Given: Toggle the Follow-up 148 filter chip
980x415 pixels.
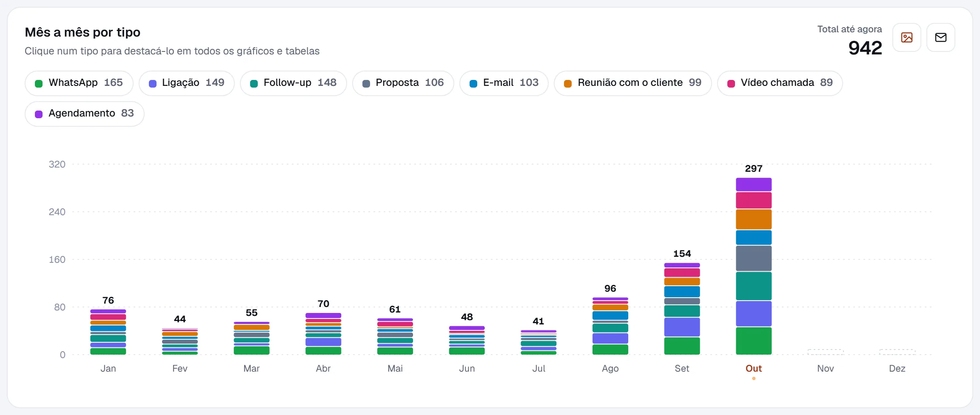Looking at the screenshot, I should click(293, 83).
